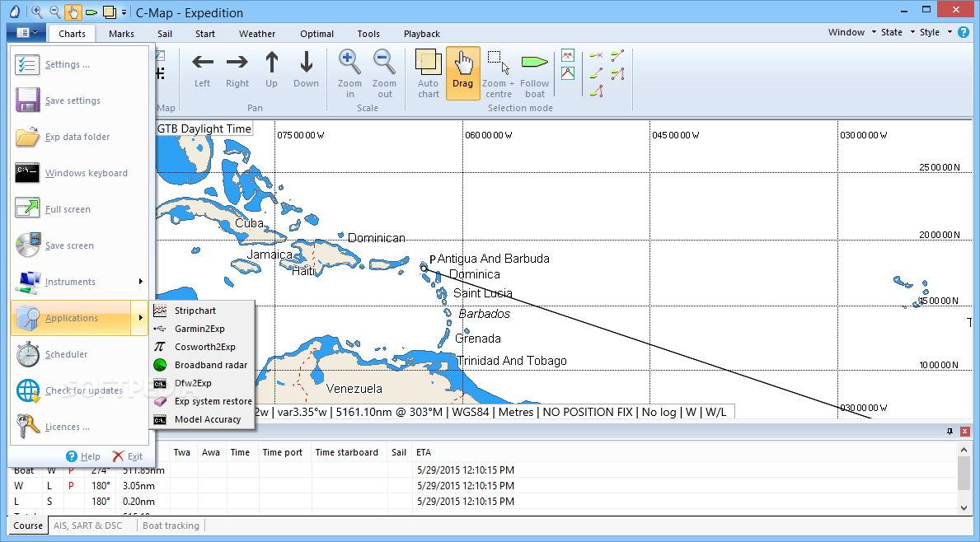
Task: Pan chart Down with arrow
Action: (x=306, y=69)
